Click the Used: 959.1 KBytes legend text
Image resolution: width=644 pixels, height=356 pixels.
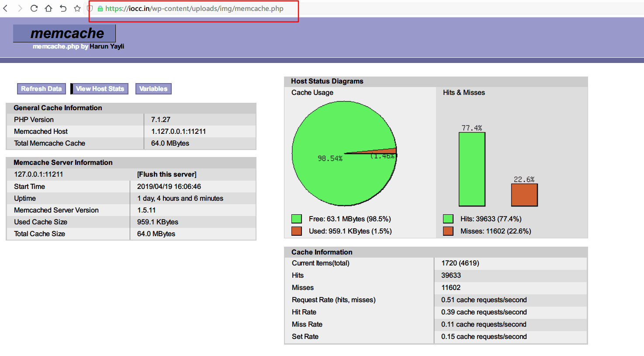[350, 231]
